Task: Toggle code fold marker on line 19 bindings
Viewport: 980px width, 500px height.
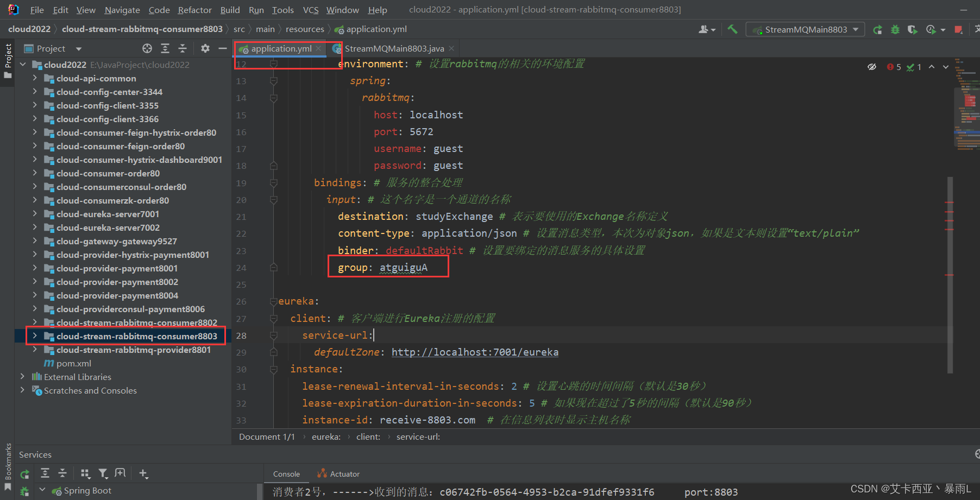Action: 274,183
